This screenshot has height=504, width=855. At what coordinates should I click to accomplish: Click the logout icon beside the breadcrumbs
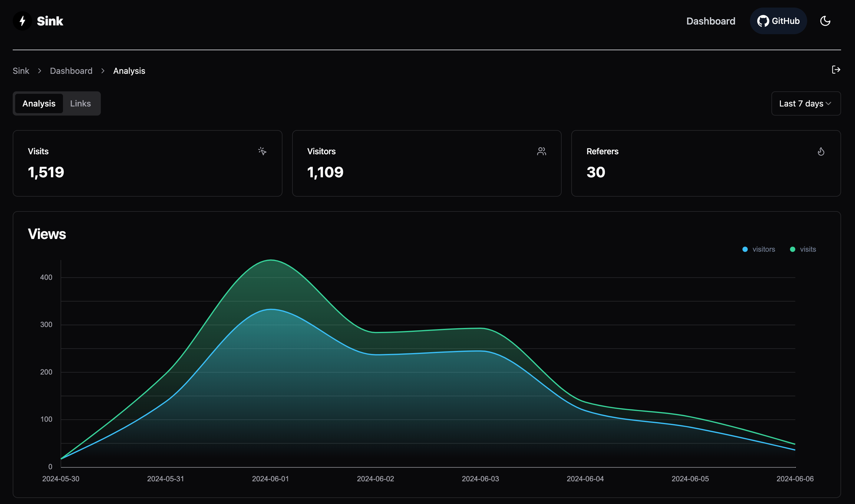(836, 70)
